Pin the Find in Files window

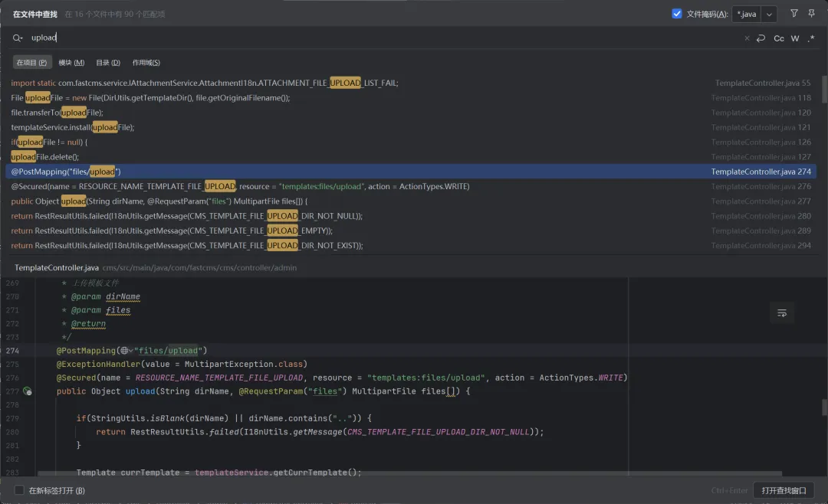[x=811, y=14]
